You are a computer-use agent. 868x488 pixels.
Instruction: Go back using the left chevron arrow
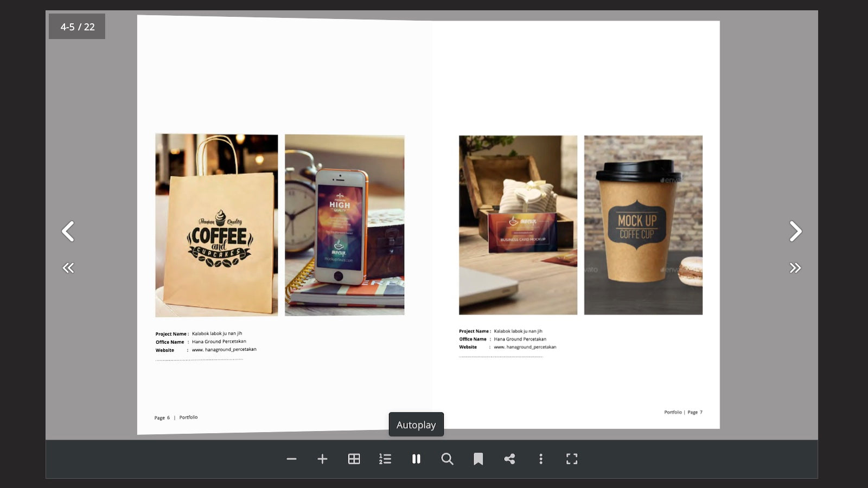coord(68,232)
